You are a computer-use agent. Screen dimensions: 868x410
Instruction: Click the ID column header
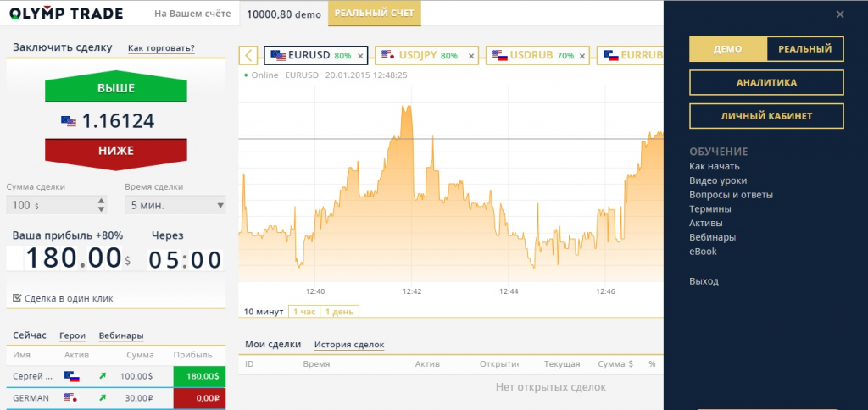point(249,364)
